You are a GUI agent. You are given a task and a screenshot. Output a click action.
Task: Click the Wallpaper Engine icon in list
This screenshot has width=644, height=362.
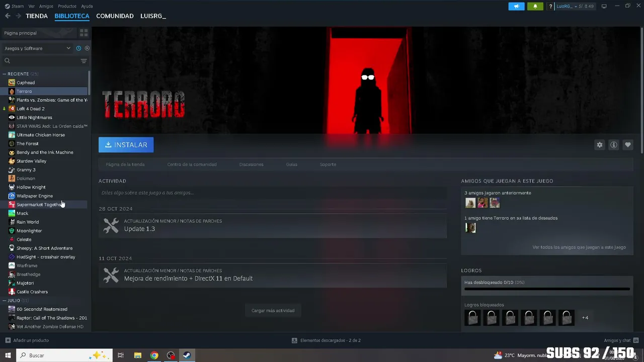(12, 196)
